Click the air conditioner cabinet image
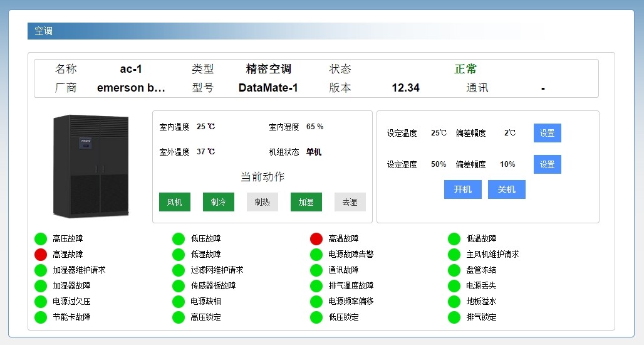 tap(91, 166)
